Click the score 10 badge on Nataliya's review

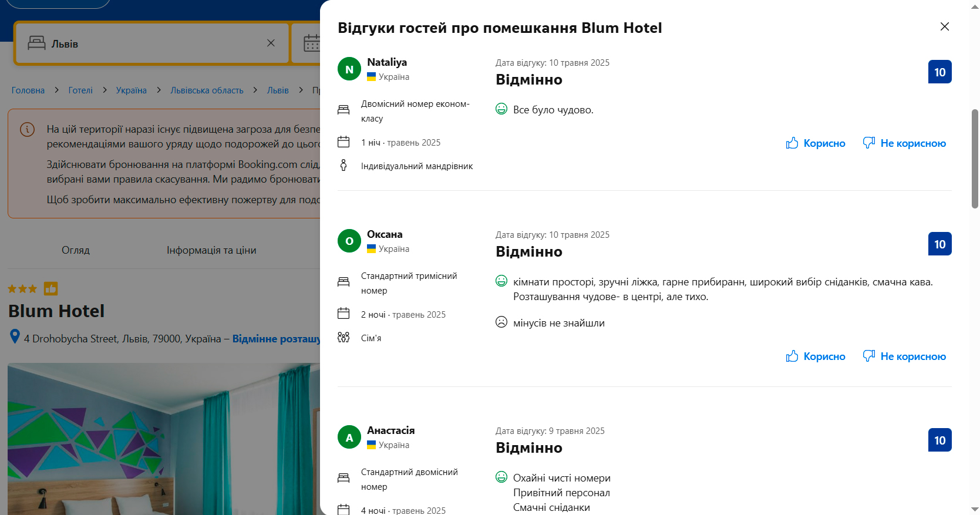pos(939,72)
